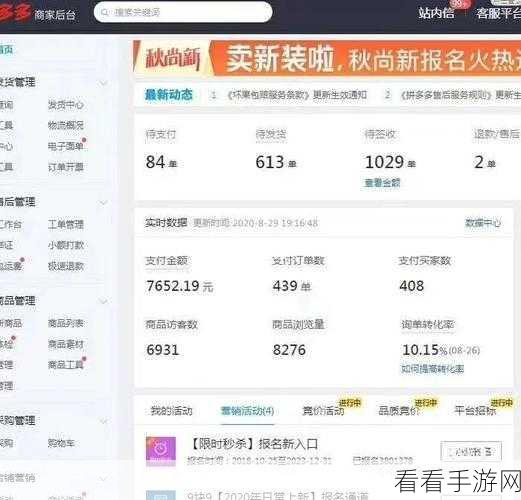Image resolution: width=521 pixels, height=500 pixels.
Task: Open 工单管理 in the sidebar
Action: pos(66,224)
